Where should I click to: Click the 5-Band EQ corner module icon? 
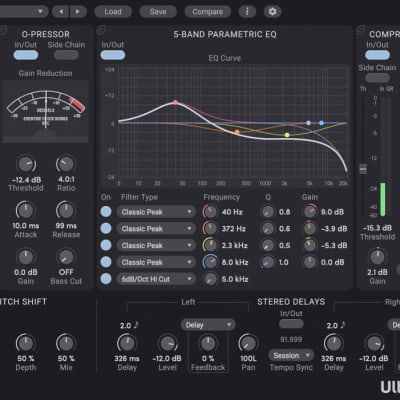coord(101,30)
